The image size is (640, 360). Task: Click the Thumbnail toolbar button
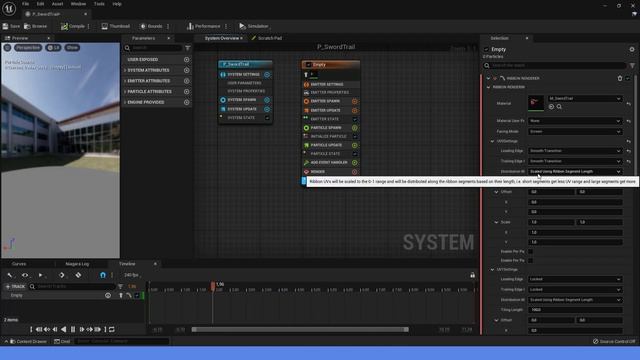point(116,26)
